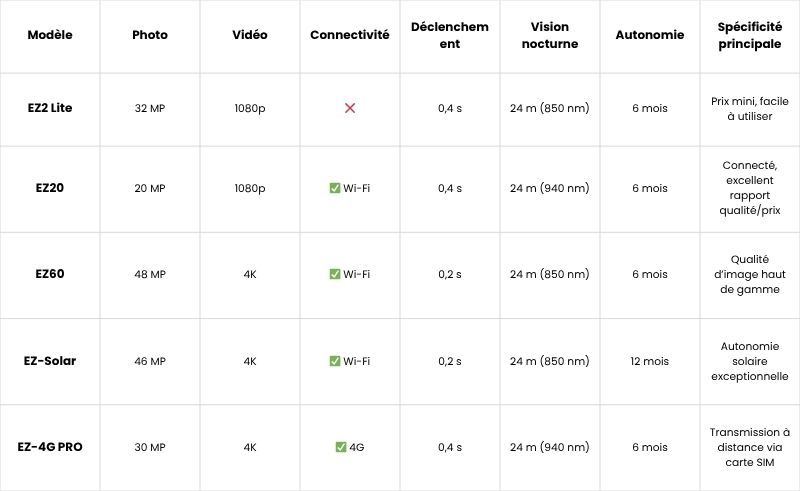Click the Déclenchement column header
Viewport: 800px width, 491px height.
click(450, 35)
